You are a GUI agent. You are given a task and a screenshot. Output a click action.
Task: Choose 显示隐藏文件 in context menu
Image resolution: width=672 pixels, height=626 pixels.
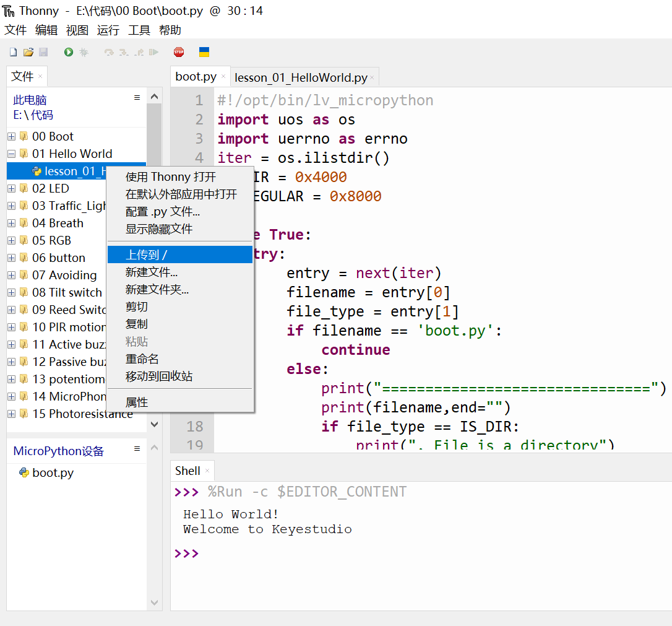180,229
